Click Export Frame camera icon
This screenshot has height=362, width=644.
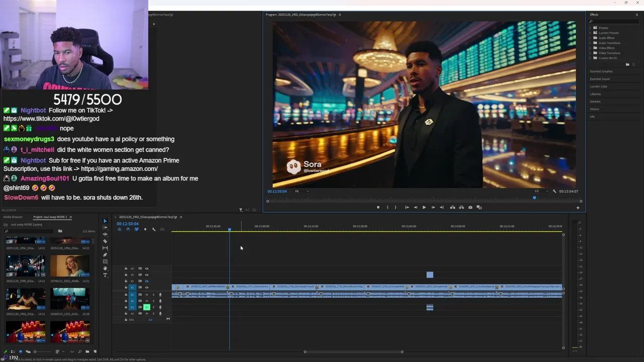click(470, 207)
